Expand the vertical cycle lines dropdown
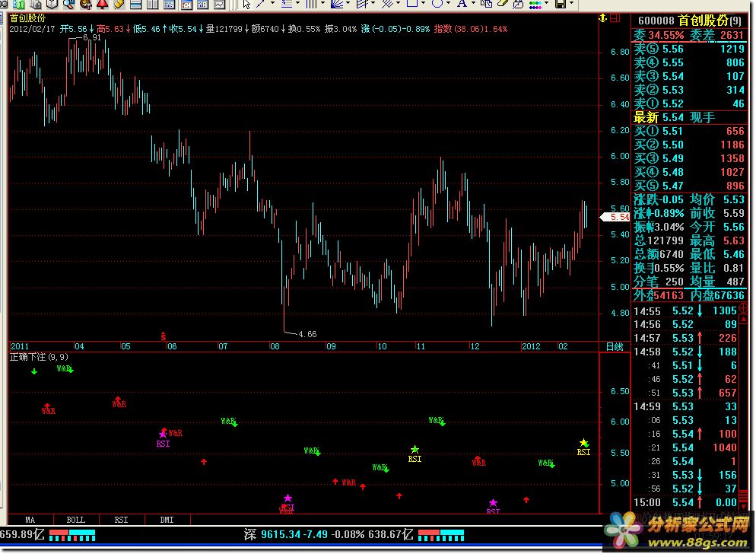Viewport: 756px width, 554px height. 323,3
